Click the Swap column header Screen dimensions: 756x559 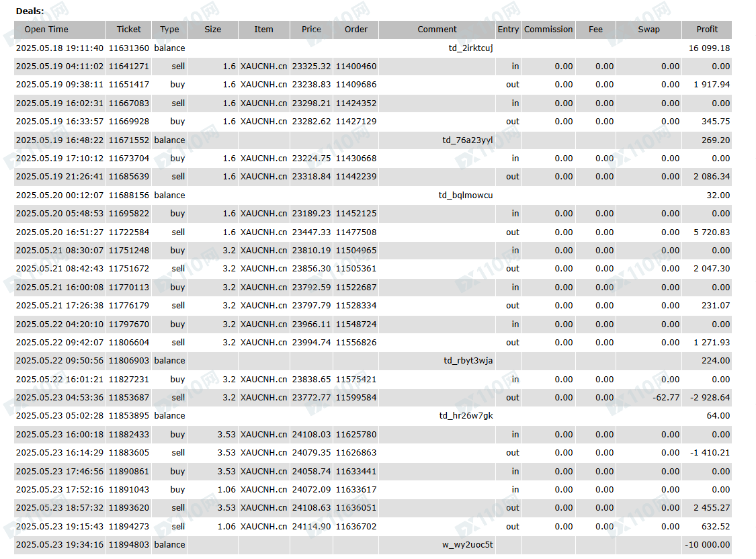(648, 30)
